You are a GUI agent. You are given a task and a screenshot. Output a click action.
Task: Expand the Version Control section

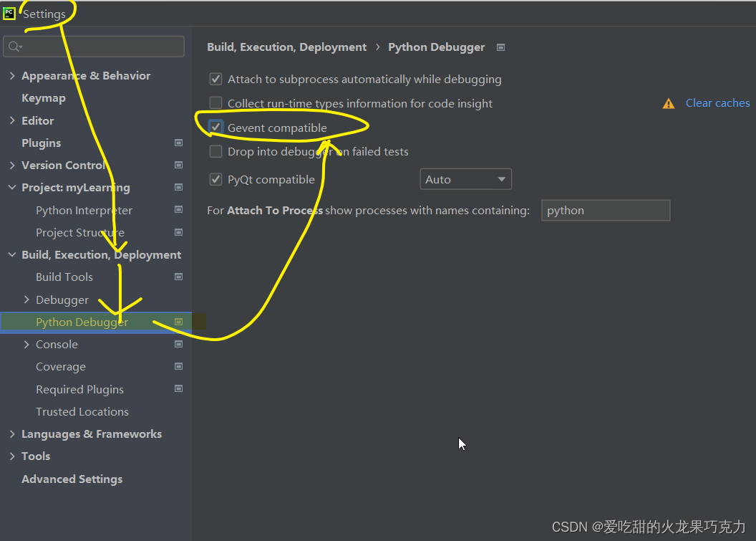tap(12, 165)
